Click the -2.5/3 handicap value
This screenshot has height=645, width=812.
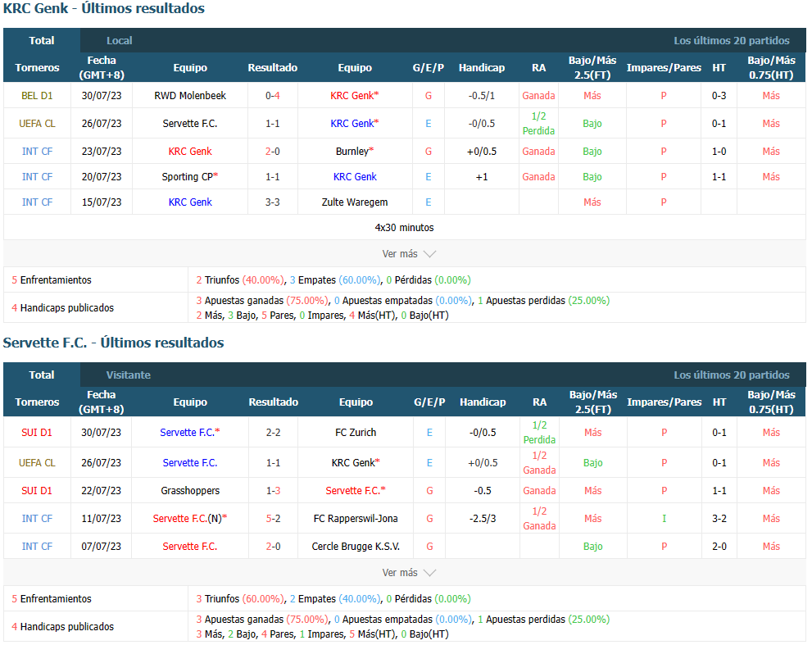(x=483, y=518)
